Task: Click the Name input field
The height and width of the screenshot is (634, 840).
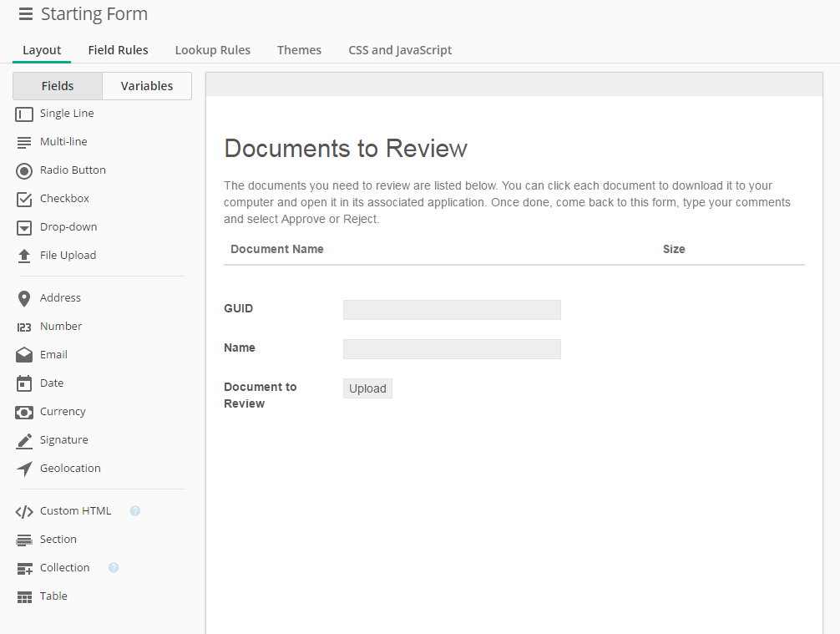Action: 452,349
